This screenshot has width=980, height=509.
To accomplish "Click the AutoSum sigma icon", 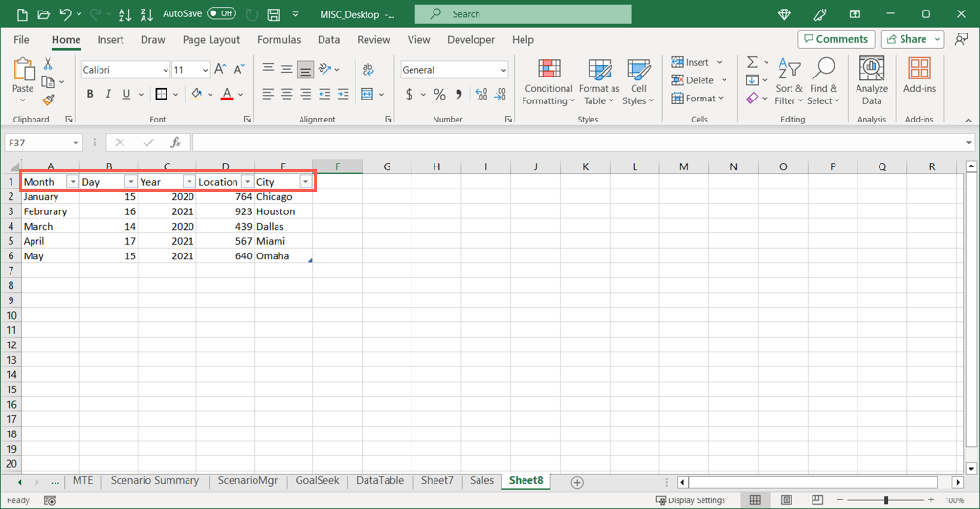I will pyautogui.click(x=753, y=62).
